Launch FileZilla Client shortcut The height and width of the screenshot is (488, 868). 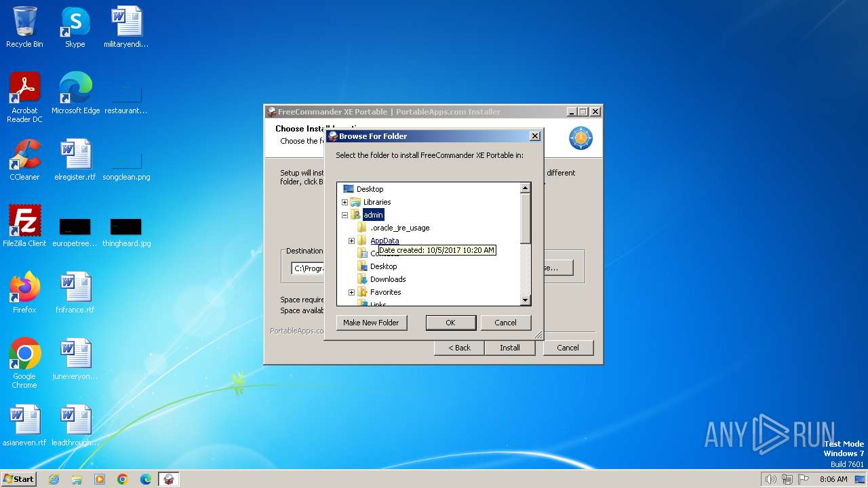coord(24,226)
